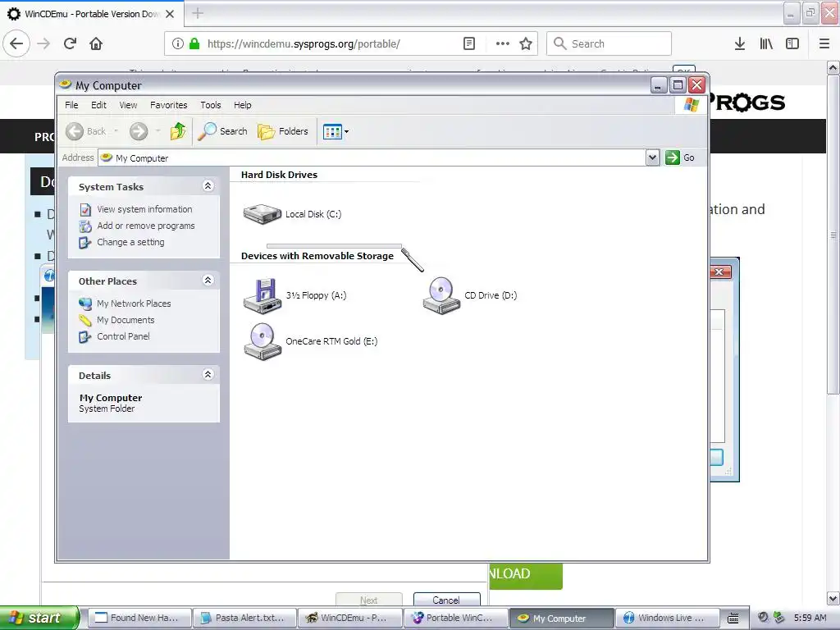Open the Local Disk (C:) drive icon

262,214
